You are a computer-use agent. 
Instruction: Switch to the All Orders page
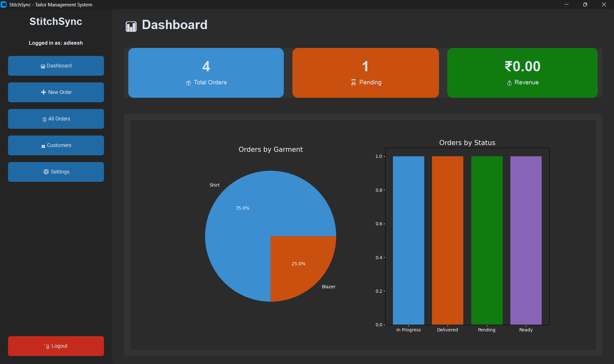[56, 119]
